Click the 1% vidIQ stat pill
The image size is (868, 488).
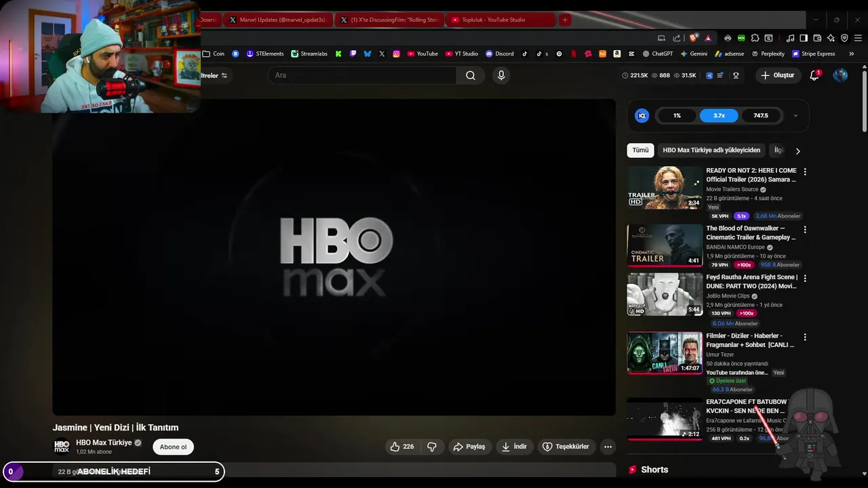pos(677,116)
